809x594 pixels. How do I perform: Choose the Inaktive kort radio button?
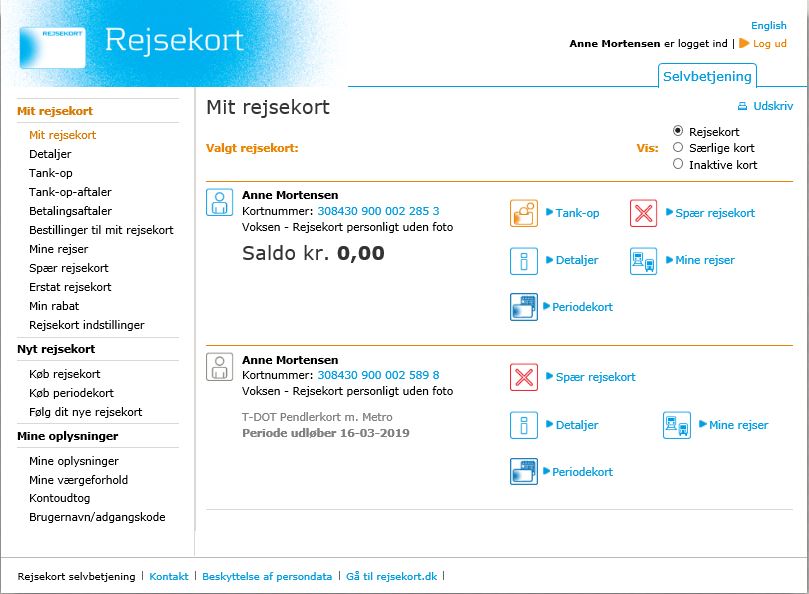point(678,164)
